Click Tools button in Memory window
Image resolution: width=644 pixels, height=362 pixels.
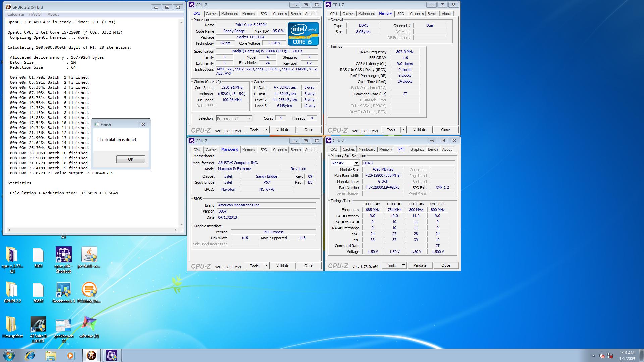click(391, 130)
